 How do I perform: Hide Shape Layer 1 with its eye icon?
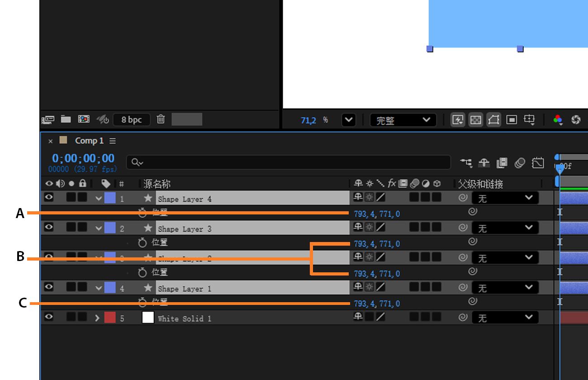click(48, 287)
